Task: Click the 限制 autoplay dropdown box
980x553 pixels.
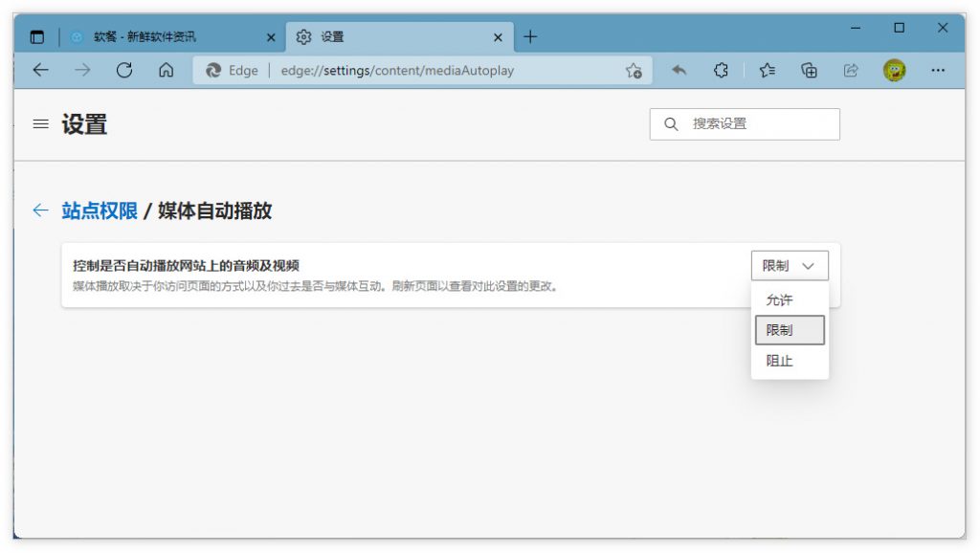Action: pos(790,266)
